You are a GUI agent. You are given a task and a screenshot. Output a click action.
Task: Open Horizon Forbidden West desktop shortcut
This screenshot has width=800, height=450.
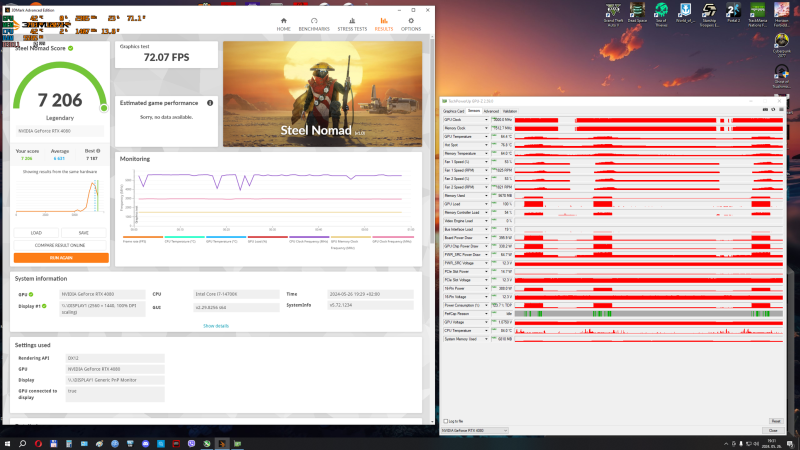pyautogui.click(x=782, y=15)
